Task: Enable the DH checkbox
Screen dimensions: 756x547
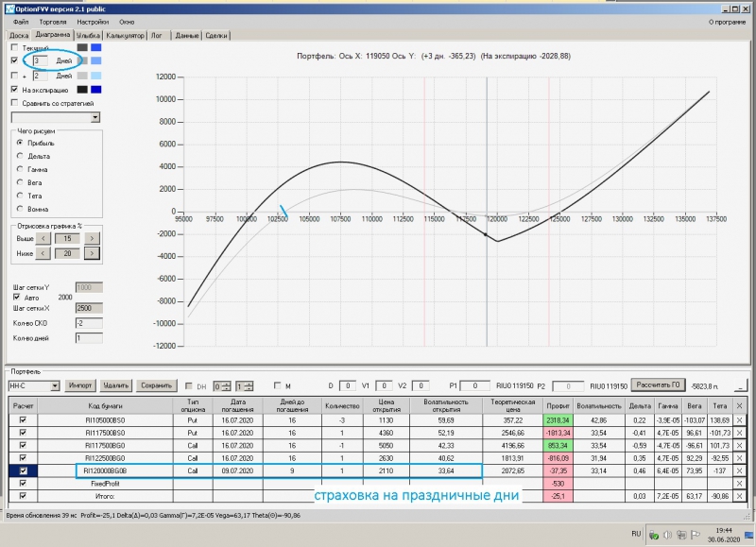Action: point(189,386)
